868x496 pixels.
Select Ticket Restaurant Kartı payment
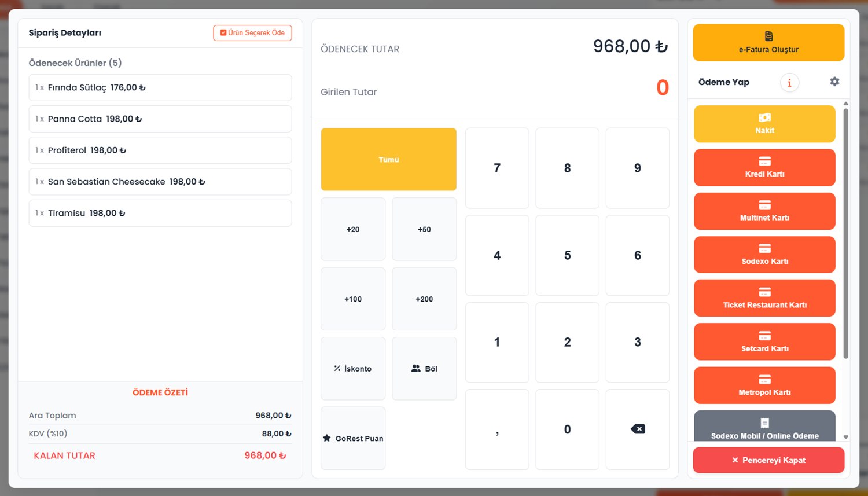(x=764, y=298)
